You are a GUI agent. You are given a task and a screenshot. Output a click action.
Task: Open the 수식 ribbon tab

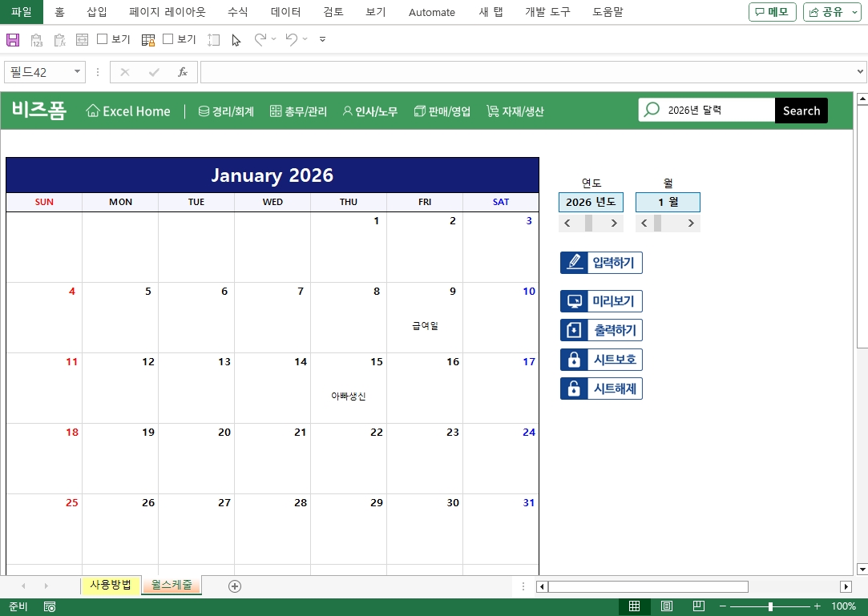click(x=238, y=12)
